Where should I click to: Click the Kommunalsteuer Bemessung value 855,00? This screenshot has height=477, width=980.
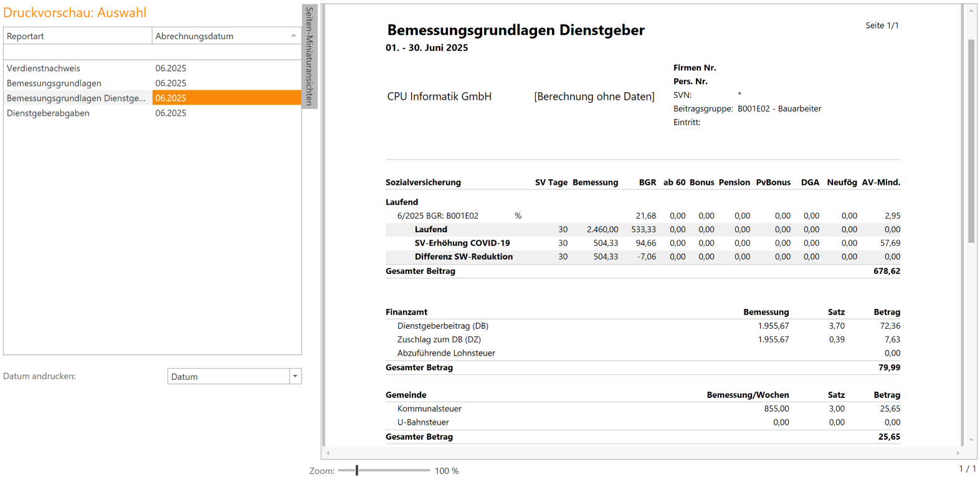coord(776,409)
